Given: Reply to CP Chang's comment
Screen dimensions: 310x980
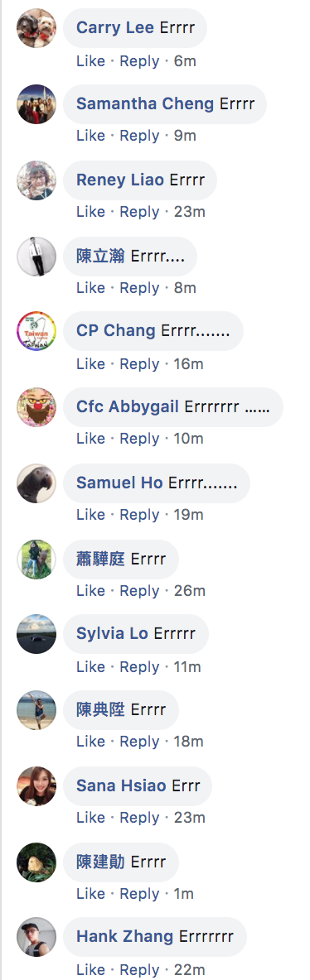Looking at the screenshot, I should (139, 363).
